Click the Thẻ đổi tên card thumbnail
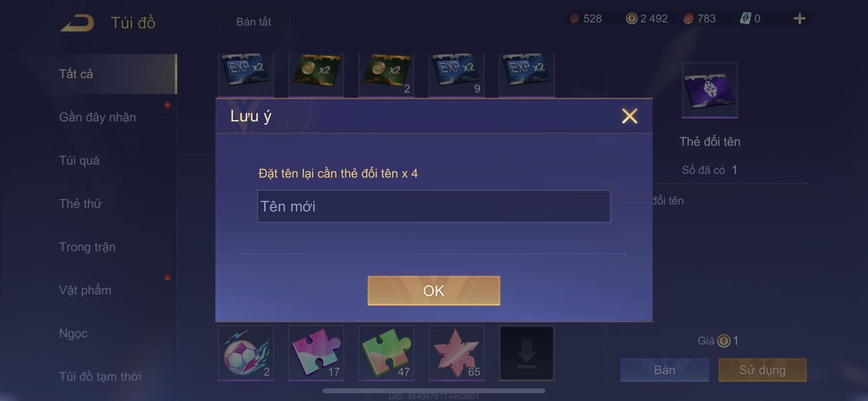This screenshot has width=868, height=401. point(710,90)
